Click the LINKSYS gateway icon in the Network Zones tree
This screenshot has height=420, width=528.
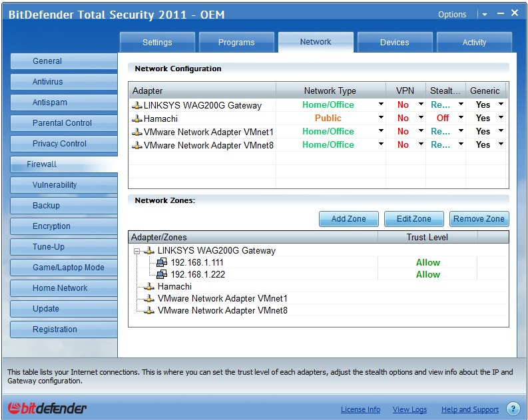pyautogui.click(x=149, y=250)
